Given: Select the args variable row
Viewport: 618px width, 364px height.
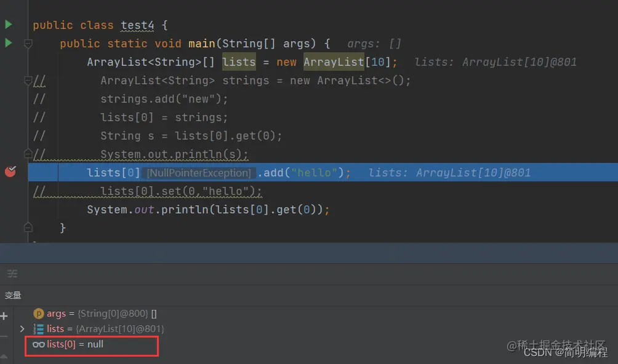Looking at the screenshot, I should click(95, 314).
